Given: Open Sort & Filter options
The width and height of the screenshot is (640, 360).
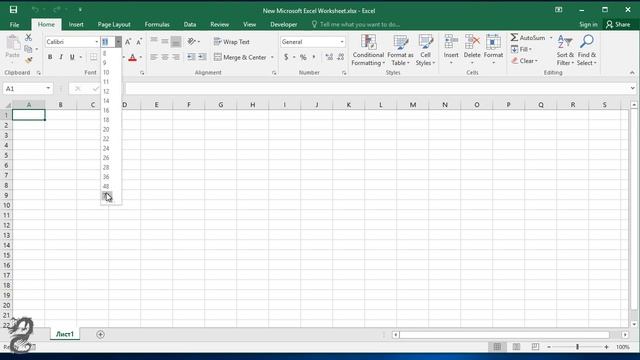Looking at the screenshot, I should coord(565,51).
